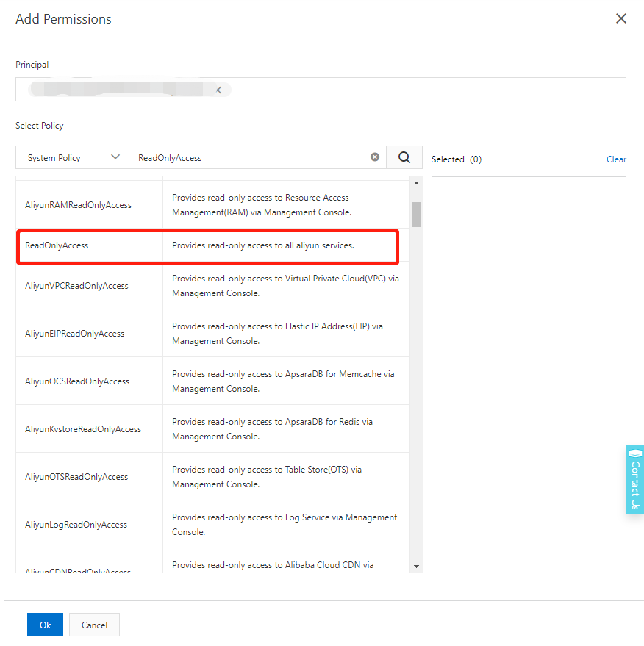Open the Contact Us side tab

[x=634, y=479]
